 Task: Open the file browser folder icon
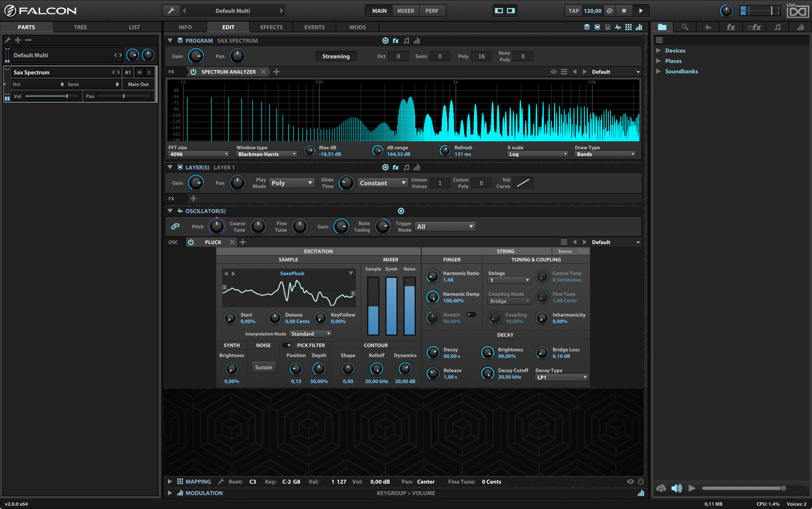[x=662, y=27]
